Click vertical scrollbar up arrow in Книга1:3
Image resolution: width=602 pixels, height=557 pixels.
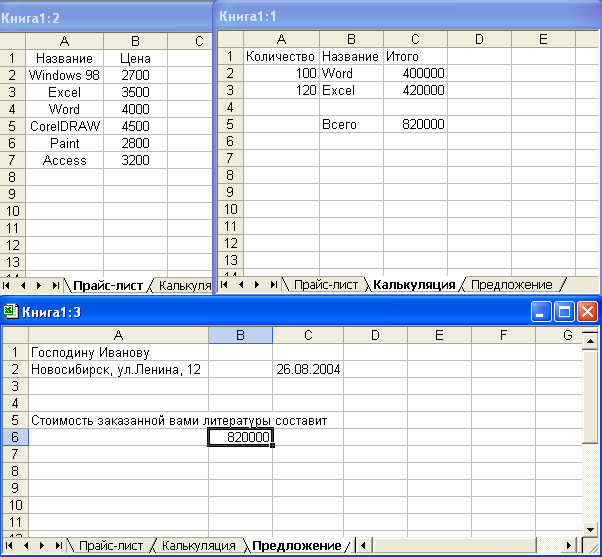(x=590, y=341)
